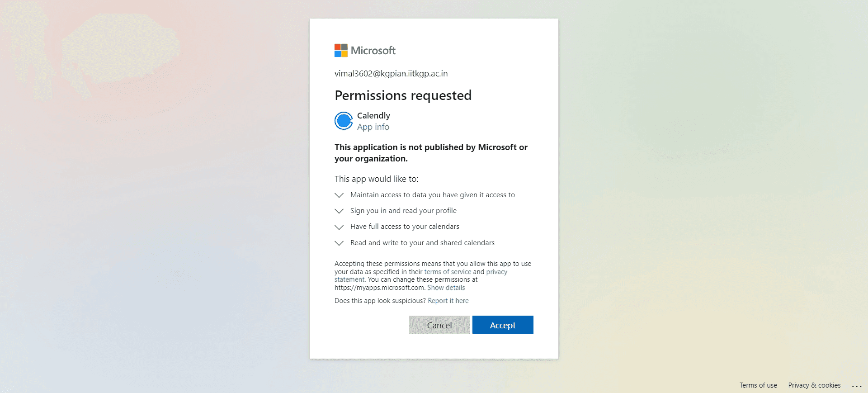Expand 'Sign you in and read your profile' chevron
The height and width of the screenshot is (393, 868).
[339, 211]
